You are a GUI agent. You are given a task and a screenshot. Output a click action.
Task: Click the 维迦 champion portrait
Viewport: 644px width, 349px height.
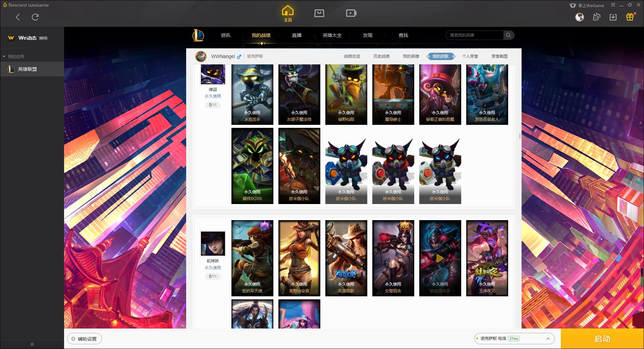point(213,74)
